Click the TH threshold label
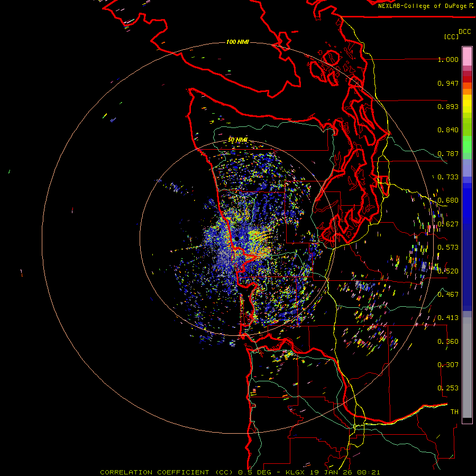 pos(454,412)
